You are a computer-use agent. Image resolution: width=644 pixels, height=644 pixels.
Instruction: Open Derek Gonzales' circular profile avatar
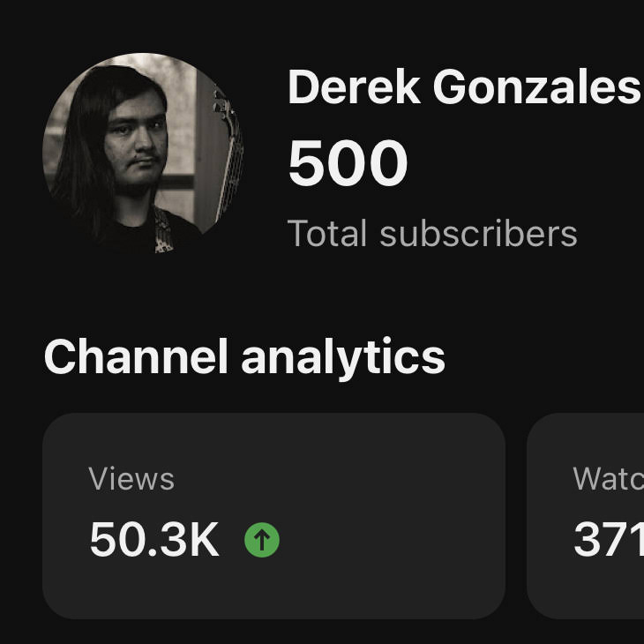click(143, 154)
